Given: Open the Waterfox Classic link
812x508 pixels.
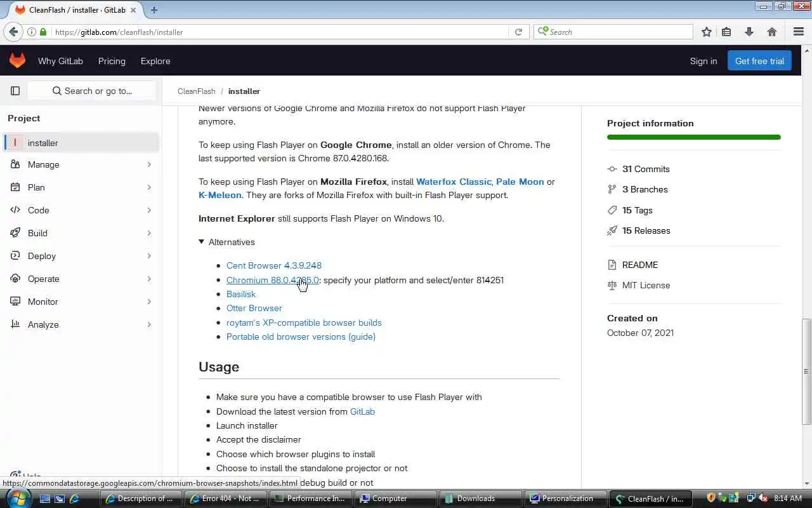Looking at the screenshot, I should click(x=454, y=182).
